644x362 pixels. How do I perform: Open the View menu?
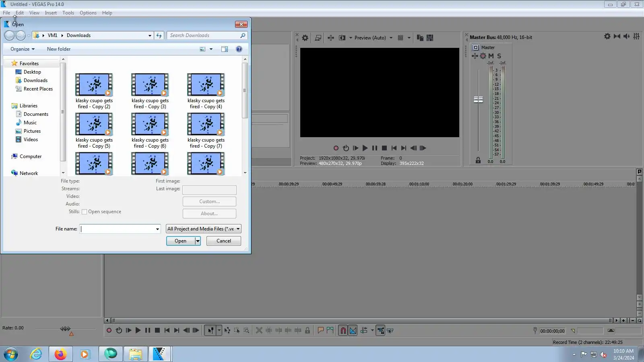point(34,13)
